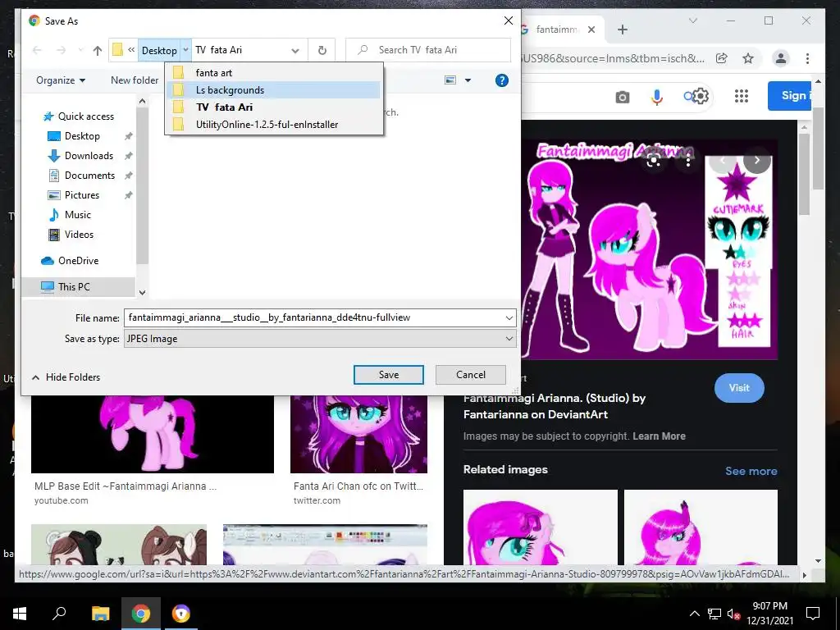The width and height of the screenshot is (840, 630).
Task: Click Save button
Action: [388, 375]
